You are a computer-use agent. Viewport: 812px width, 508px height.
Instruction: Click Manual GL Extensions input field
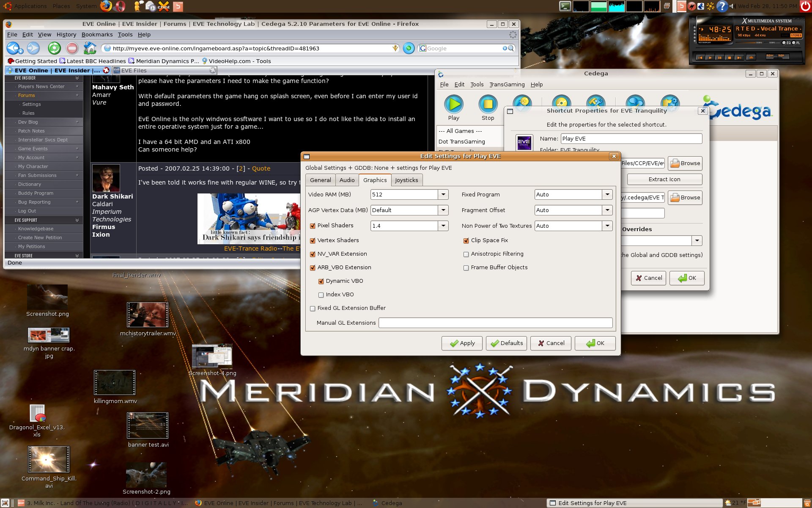coord(495,323)
